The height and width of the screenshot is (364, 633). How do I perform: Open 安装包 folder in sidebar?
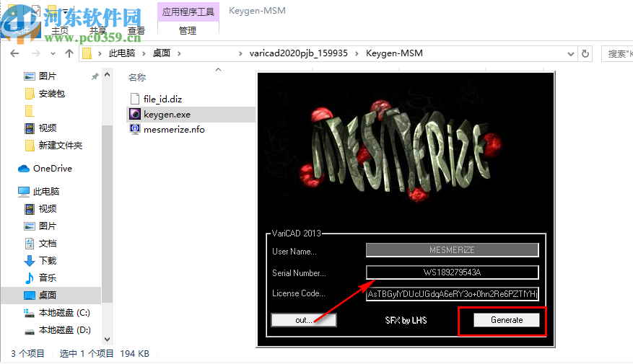(x=52, y=94)
